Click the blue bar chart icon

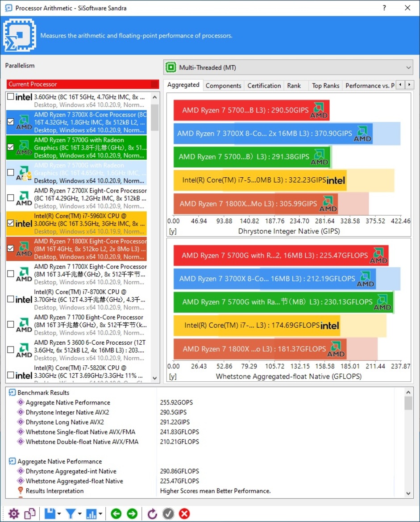91,514
